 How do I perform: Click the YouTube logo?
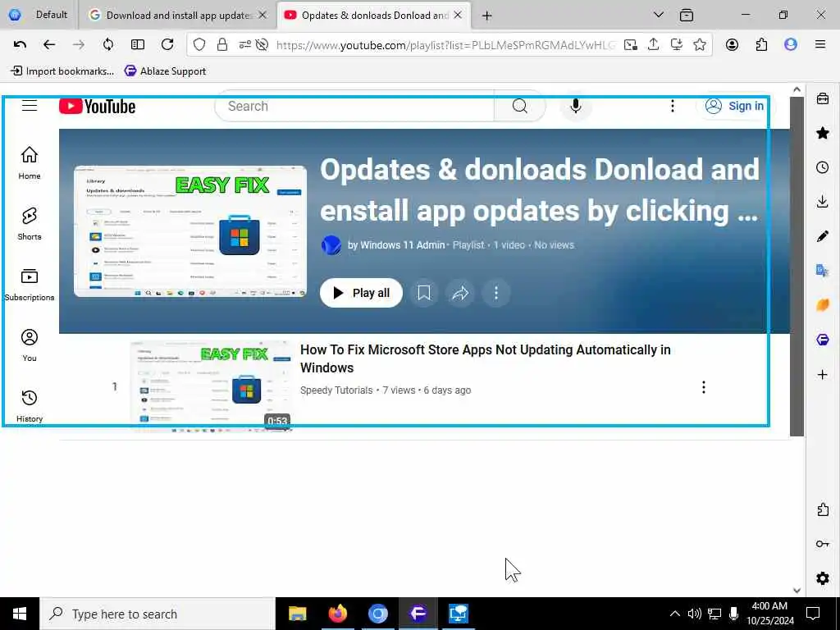pyautogui.click(x=97, y=106)
